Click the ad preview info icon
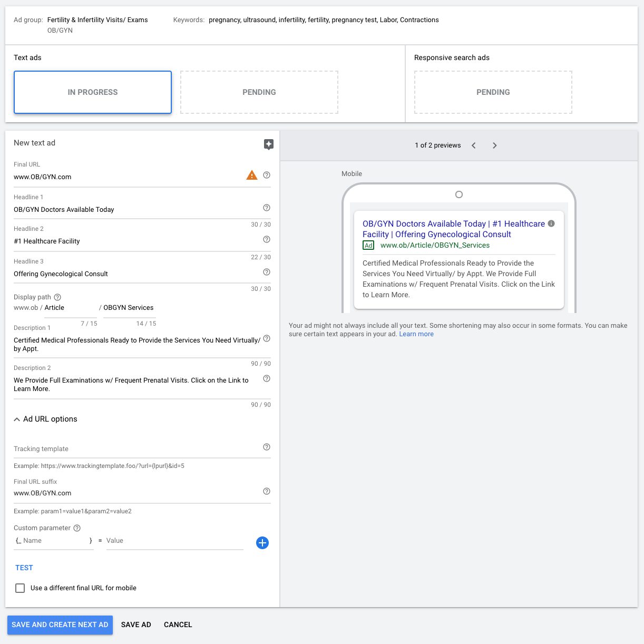The height and width of the screenshot is (644, 644). (x=551, y=223)
